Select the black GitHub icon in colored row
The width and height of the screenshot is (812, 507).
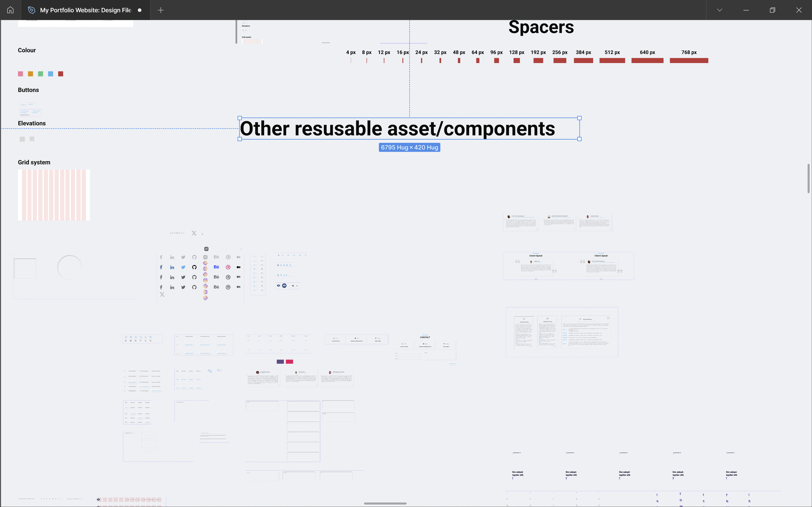click(194, 267)
